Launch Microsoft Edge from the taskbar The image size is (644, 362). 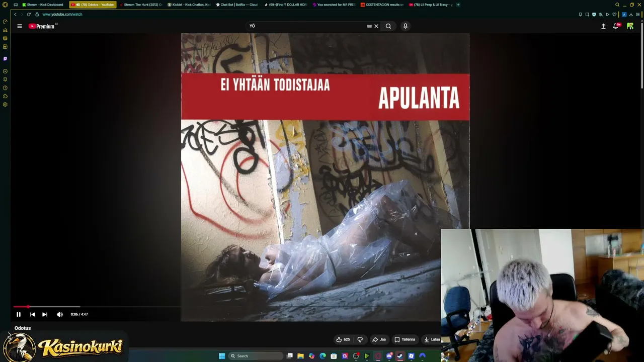pos(323,356)
